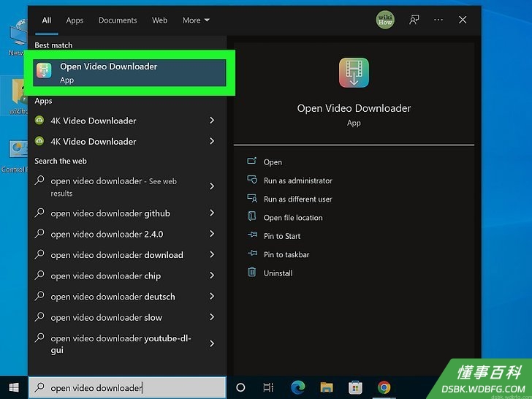Image resolution: width=532 pixels, height=399 pixels.
Task: Open Microsoft Store from the taskbar
Action: 355,387
